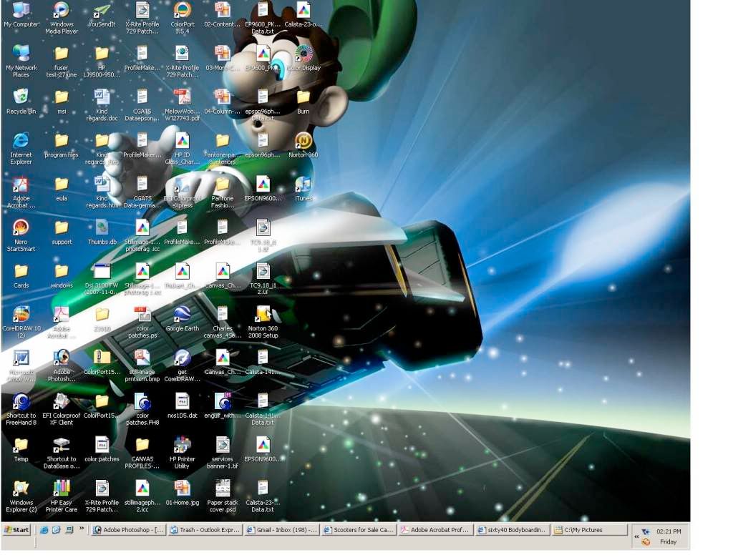
Task: Open services banner-1.tif file
Action: tap(223, 452)
